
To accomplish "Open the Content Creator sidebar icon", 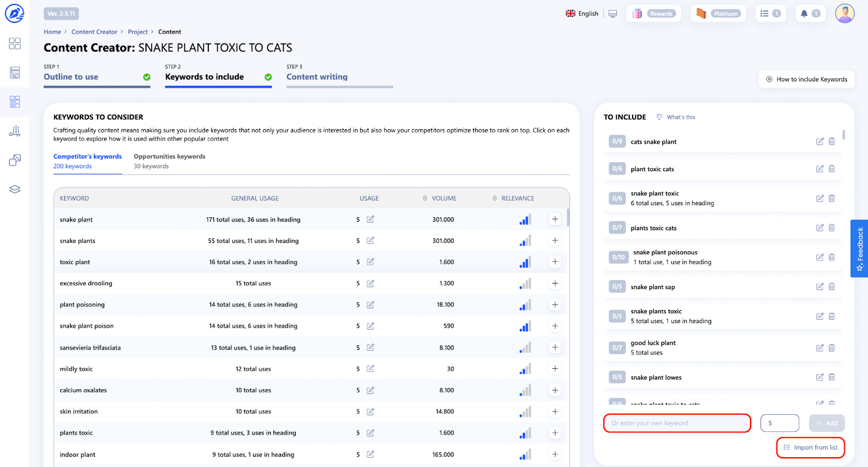I will click(15, 102).
